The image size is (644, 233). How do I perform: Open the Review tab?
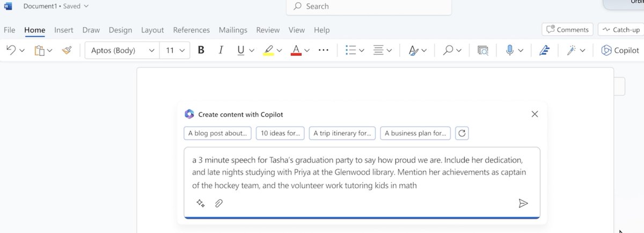[268, 30]
